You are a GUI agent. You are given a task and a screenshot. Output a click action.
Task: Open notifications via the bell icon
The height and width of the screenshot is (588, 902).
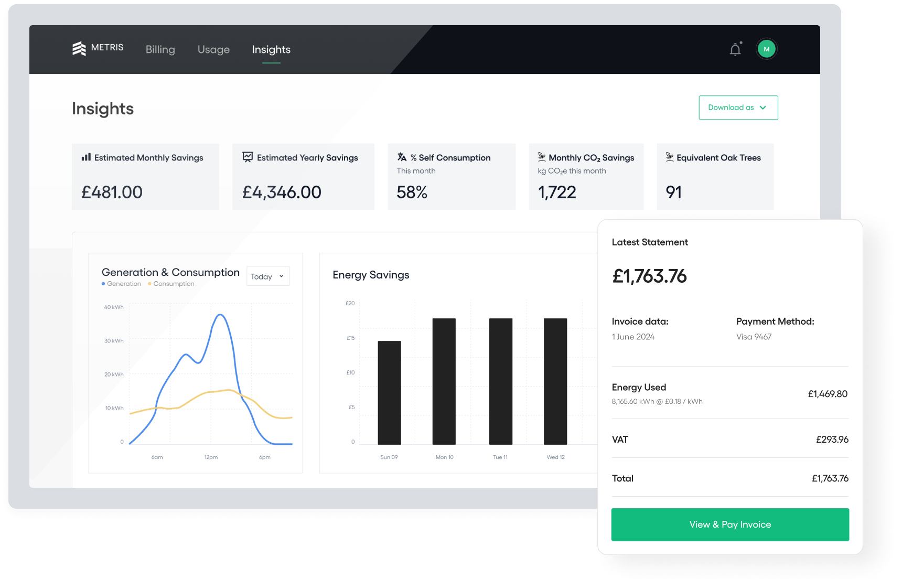pyautogui.click(x=735, y=49)
